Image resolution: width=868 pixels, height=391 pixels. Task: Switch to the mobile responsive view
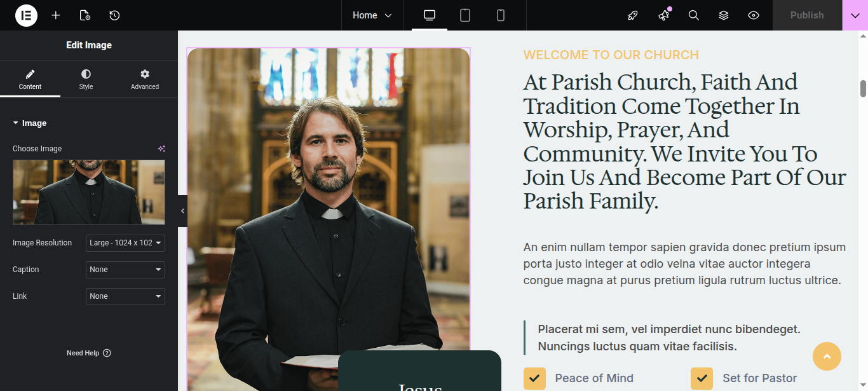click(x=501, y=15)
